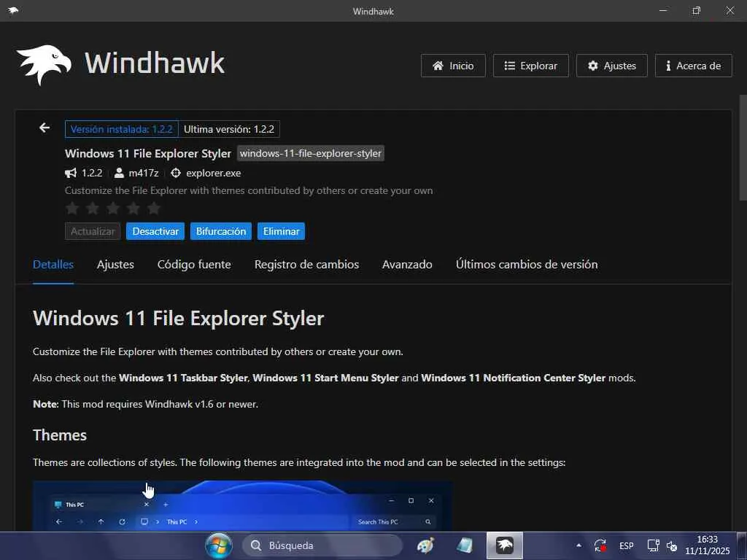The width and height of the screenshot is (747, 560).
Task: Click the explorer.exe target process text
Action: (214, 173)
